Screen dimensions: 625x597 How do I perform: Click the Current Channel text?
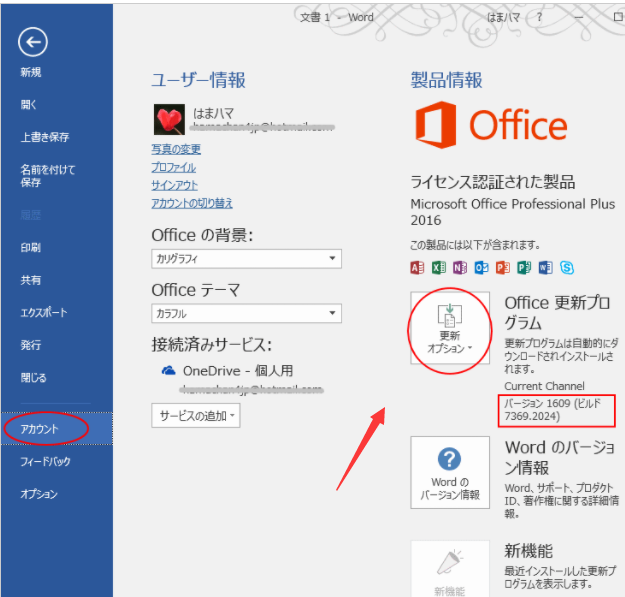[544, 386]
